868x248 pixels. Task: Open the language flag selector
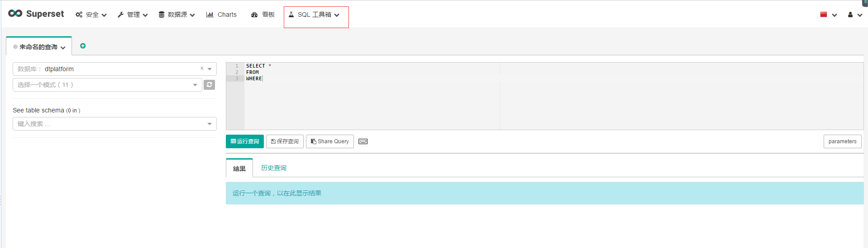[x=828, y=15]
